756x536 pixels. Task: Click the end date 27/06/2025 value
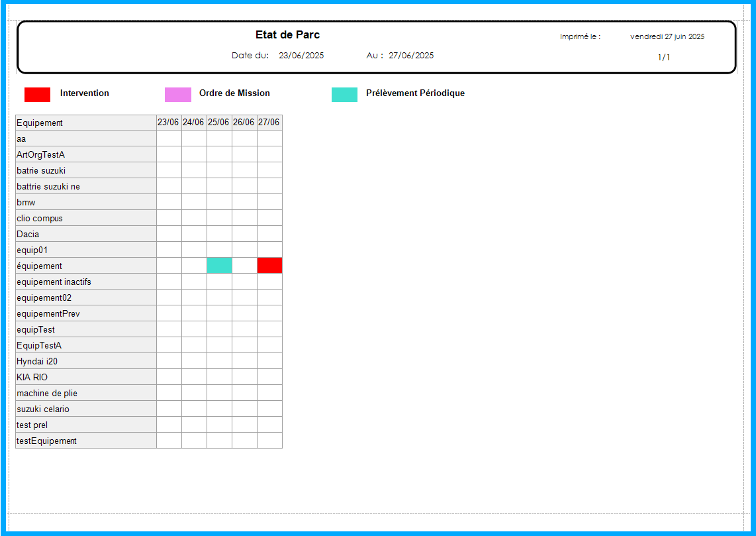pyautogui.click(x=411, y=56)
